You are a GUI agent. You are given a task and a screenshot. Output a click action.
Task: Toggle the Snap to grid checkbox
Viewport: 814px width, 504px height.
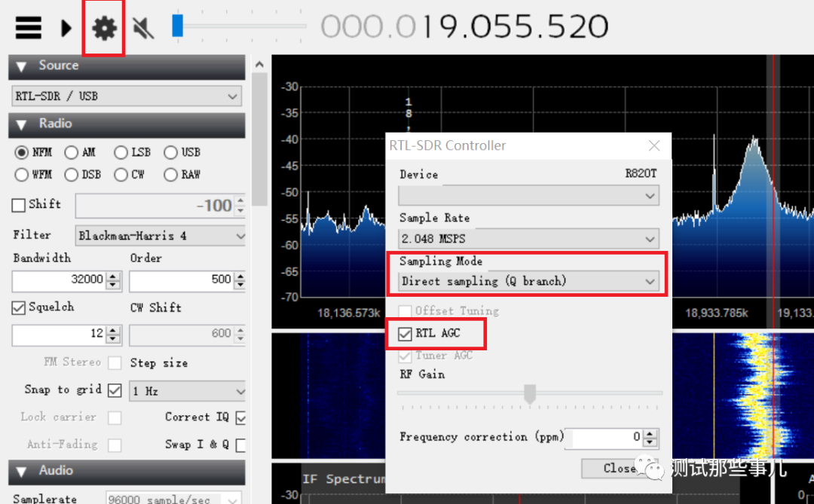pos(115,390)
